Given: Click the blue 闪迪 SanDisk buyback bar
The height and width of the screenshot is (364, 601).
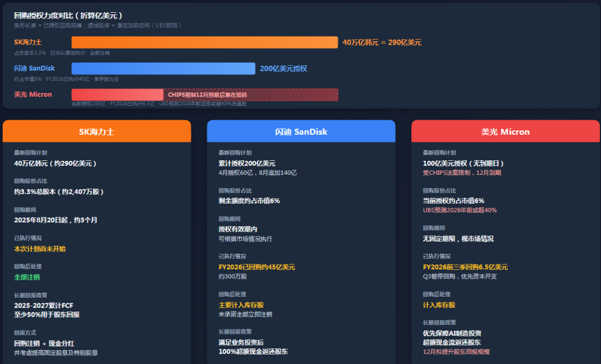Looking at the screenshot, I should pyautogui.click(x=163, y=68).
